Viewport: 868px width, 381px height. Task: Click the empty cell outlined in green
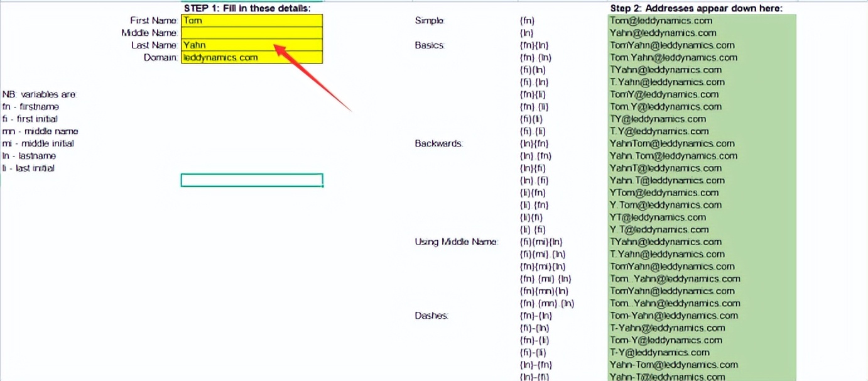[252, 180]
